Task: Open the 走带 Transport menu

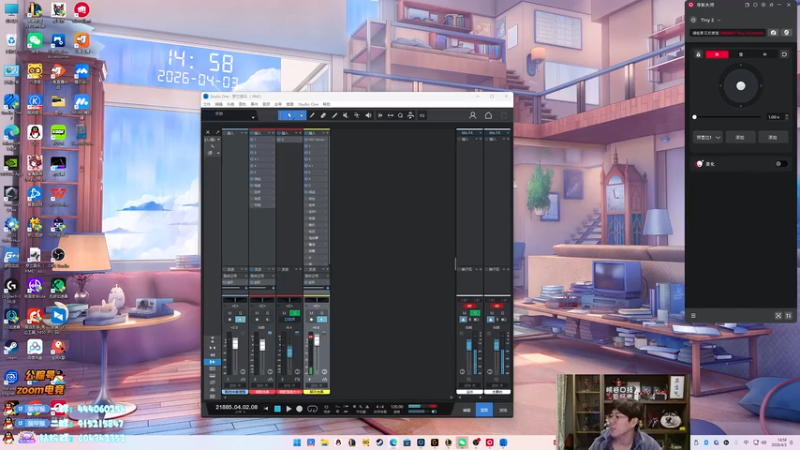Action: click(278, 104)
